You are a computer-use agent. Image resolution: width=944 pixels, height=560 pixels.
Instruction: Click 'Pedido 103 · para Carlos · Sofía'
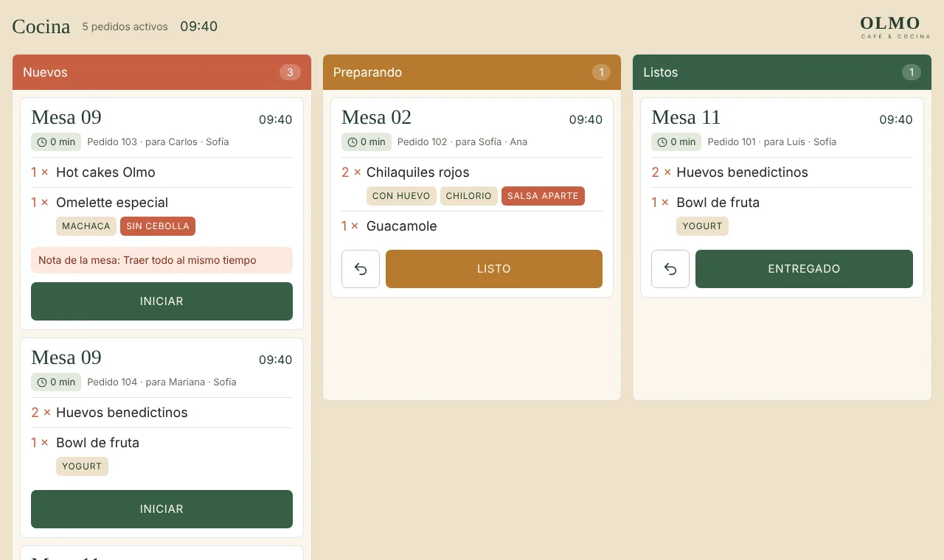pyautogui.click(x=158, y=142)
